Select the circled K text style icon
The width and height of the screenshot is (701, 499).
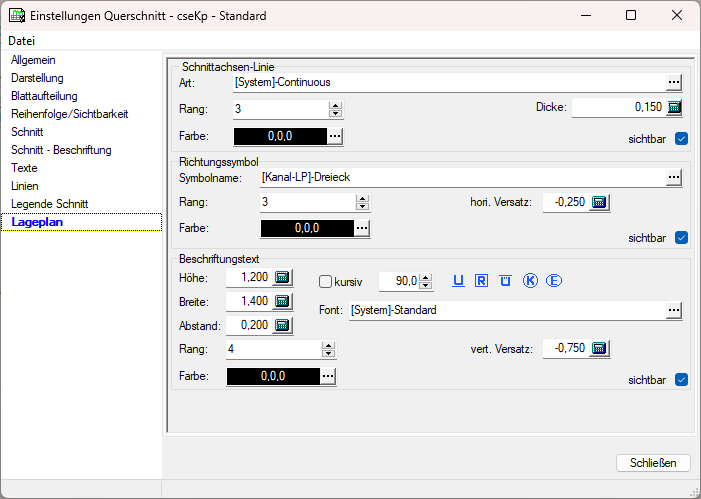530,281
